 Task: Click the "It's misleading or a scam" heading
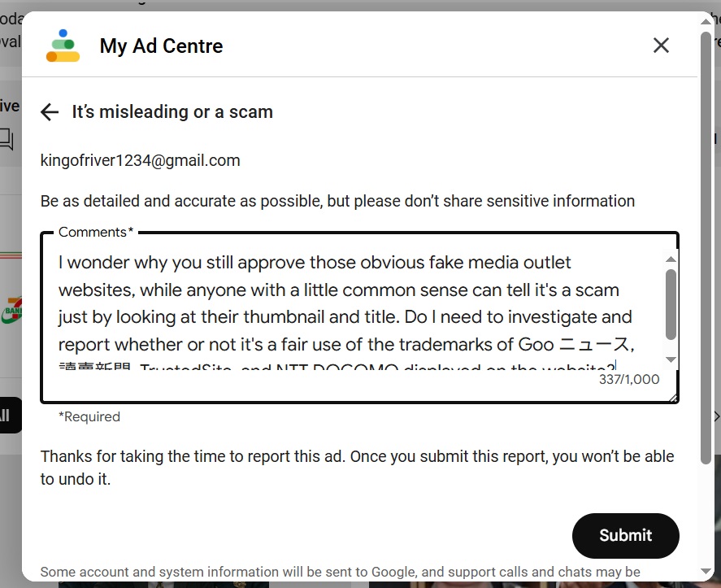172,111
